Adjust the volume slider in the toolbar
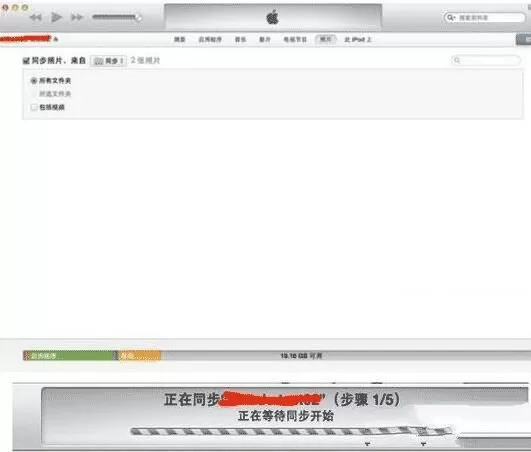This screenshot has height=452, width=531. pyautogui.click(x=117, y=17)
